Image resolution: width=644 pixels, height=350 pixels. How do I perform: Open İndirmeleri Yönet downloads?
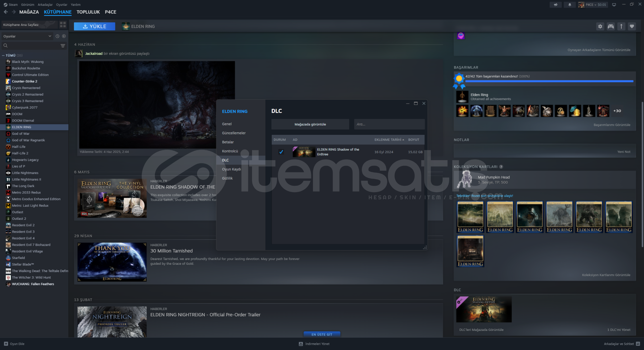click(314, 344)
